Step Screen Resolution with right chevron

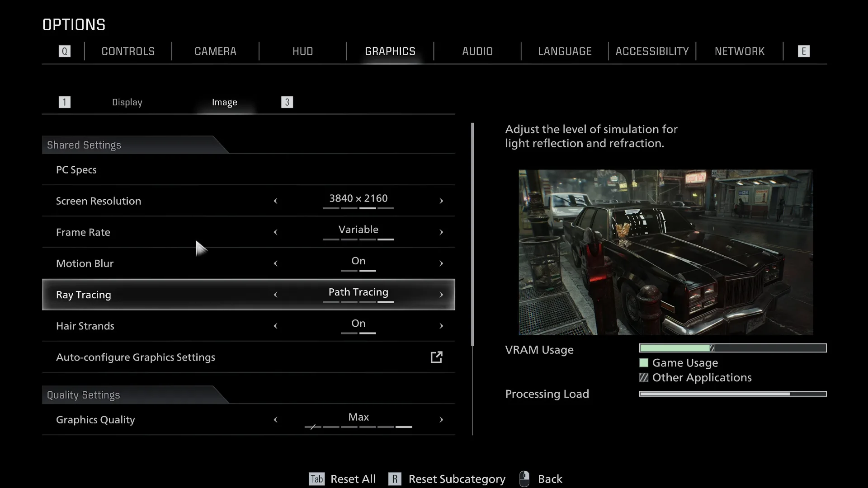441,201
